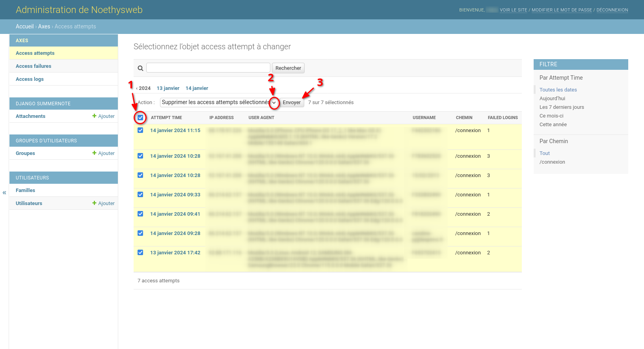644x349 pixels.
Task: Open Access failures in the sidebar
Action: (x=34, y=66)
